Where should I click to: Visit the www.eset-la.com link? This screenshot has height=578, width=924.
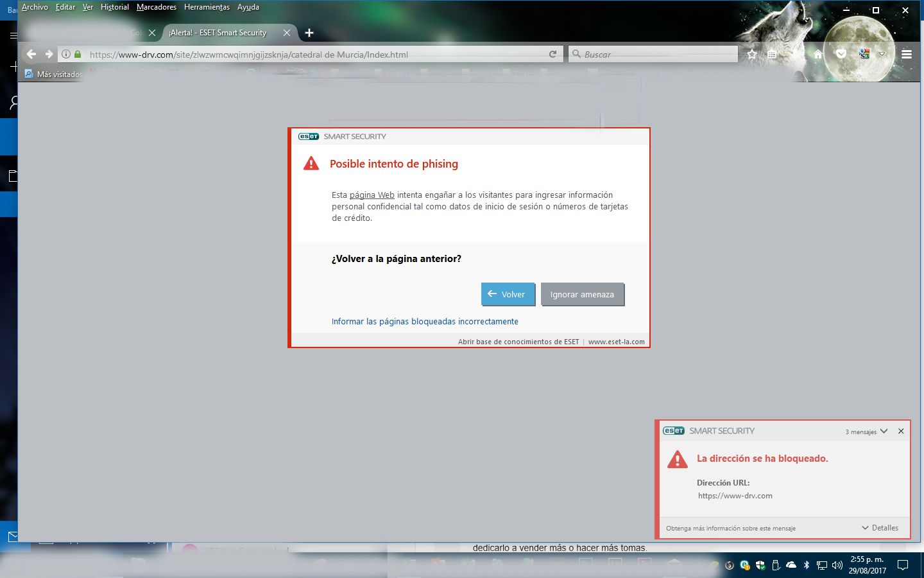tap(617, 342)
